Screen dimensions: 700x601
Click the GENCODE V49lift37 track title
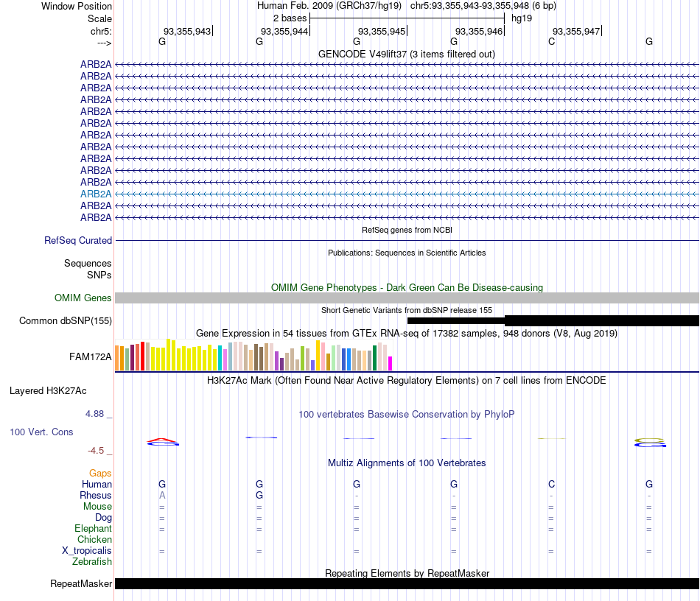pos(406,54)
